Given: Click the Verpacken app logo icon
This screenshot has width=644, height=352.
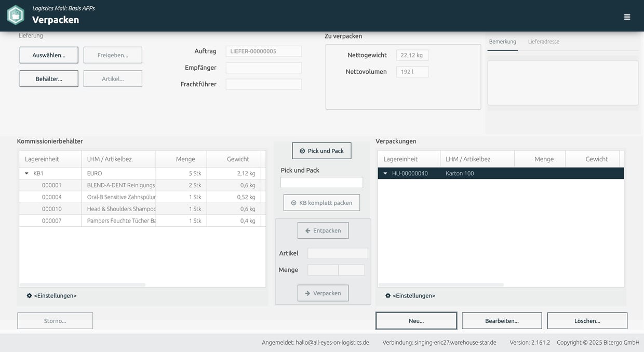Looking at the screenshot, I should tap(16, 15).
